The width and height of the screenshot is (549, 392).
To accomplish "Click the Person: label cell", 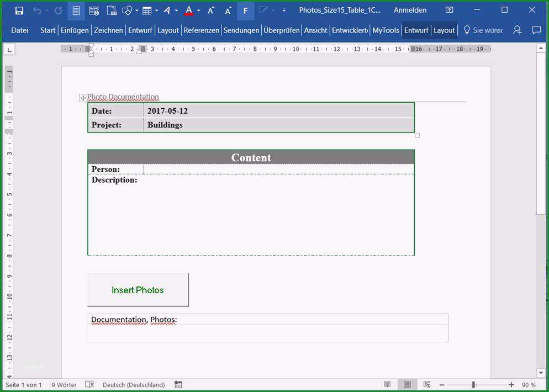I will click(115, 169).
